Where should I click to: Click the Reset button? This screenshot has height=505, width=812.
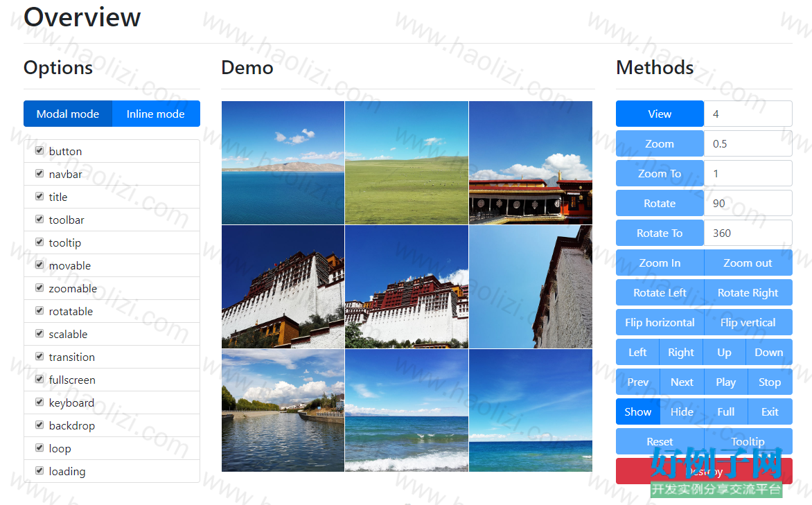660,441
